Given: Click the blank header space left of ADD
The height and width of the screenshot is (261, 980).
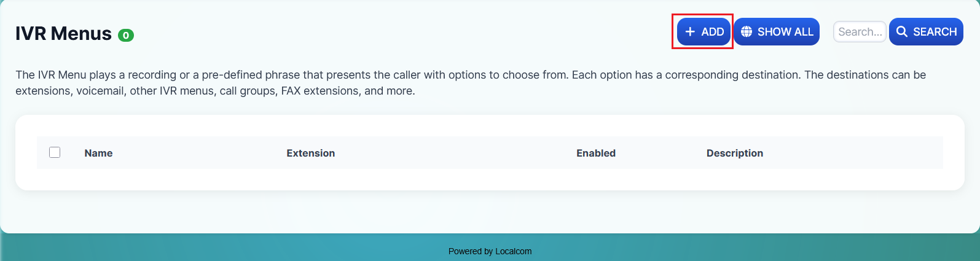Looking at the screenshot, I should (430, 32).
